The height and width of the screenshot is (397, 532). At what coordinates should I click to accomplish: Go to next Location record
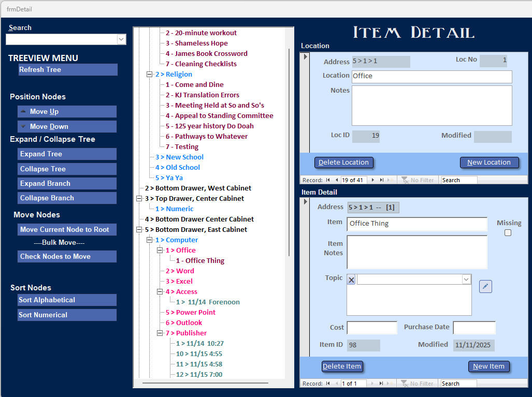point(373,180)
